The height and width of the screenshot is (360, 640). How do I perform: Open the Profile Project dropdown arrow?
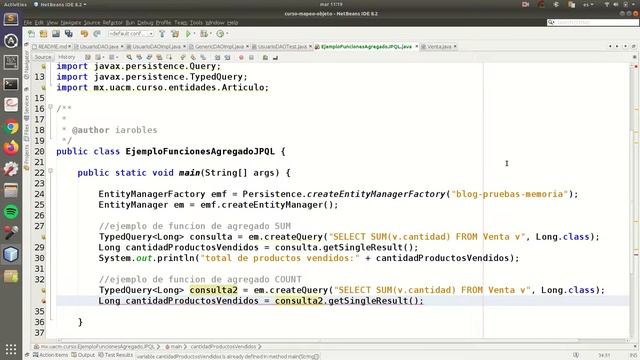[x=227, y=34]
